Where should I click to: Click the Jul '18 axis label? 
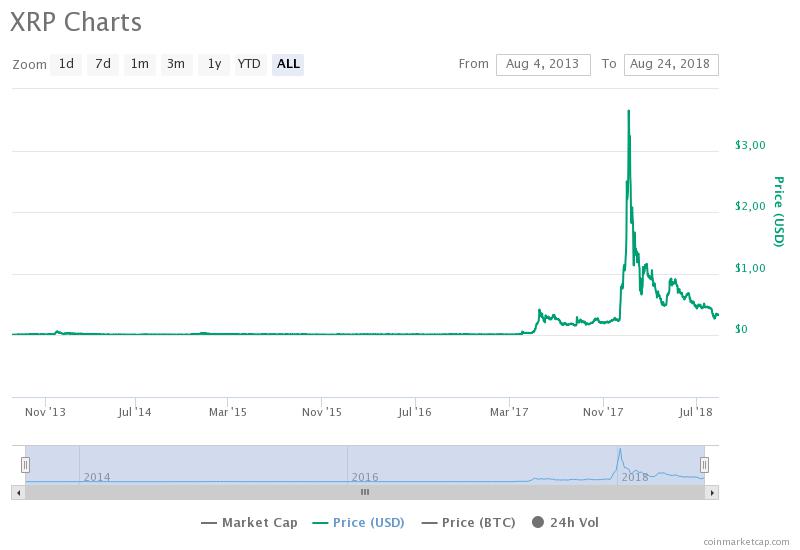pyautogui.click(x=696, y=412)
